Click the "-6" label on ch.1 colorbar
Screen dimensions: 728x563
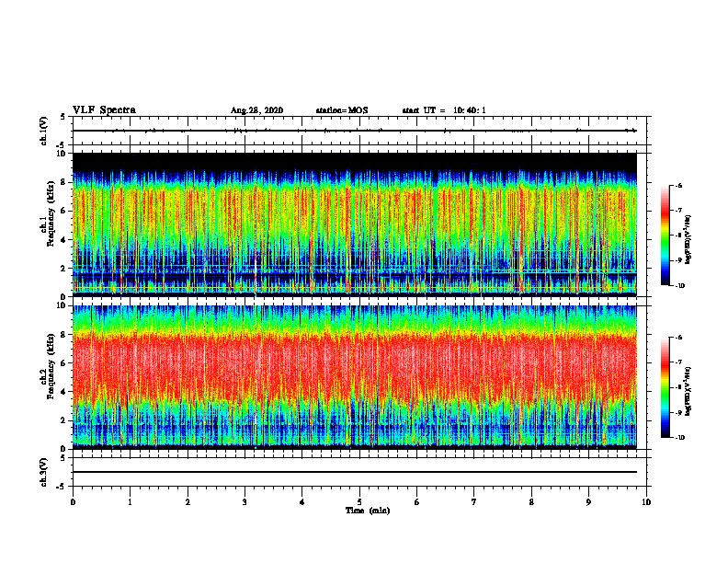[678, 185]
